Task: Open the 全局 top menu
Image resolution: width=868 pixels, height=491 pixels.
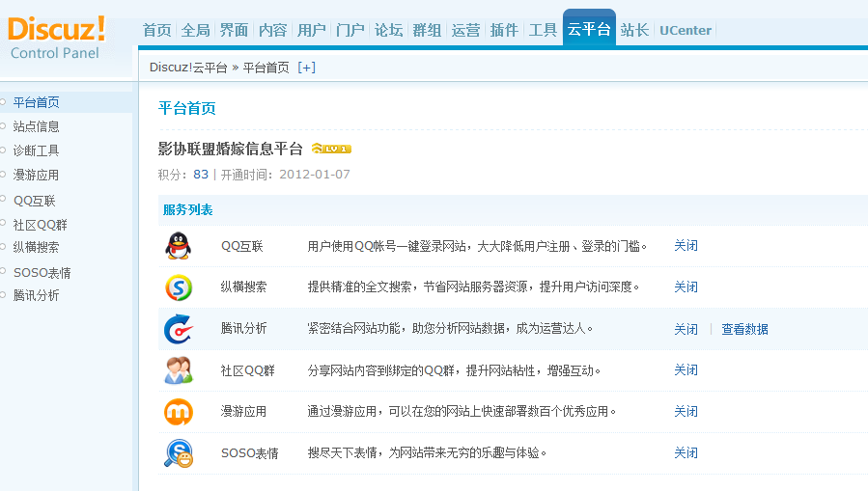Action: pyautogui.click(x=195, y=30)
